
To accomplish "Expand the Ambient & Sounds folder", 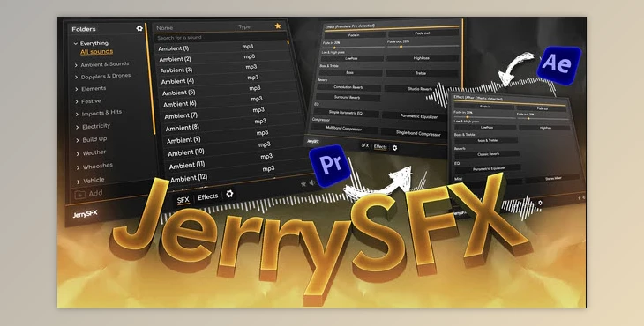I will pos(76,65).
